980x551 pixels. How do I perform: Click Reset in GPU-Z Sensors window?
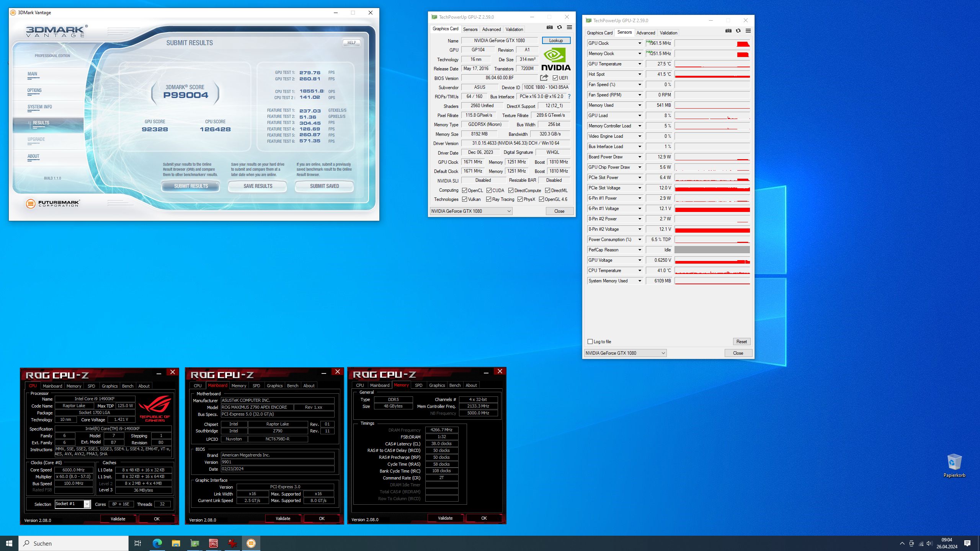tap(741, 342)
